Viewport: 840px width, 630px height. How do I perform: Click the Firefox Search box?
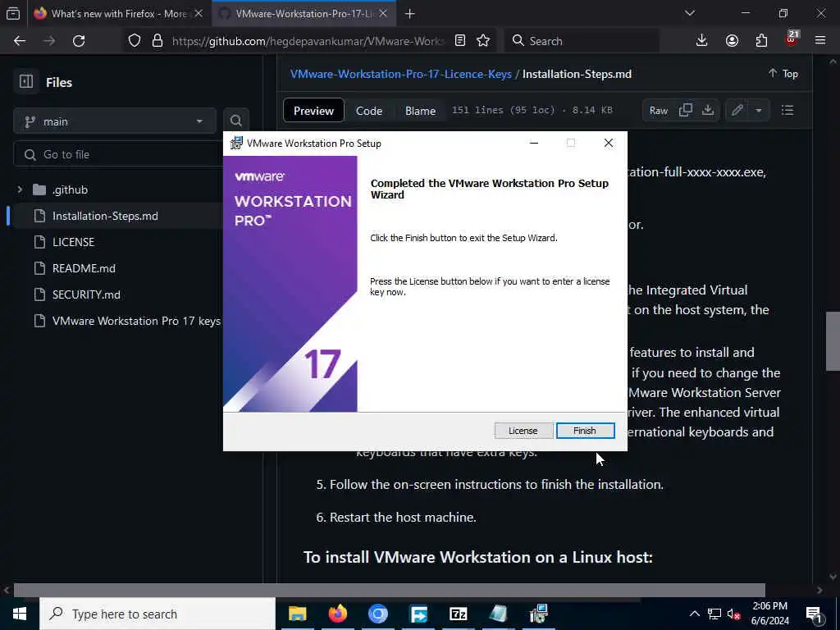(x=582, y=41)
